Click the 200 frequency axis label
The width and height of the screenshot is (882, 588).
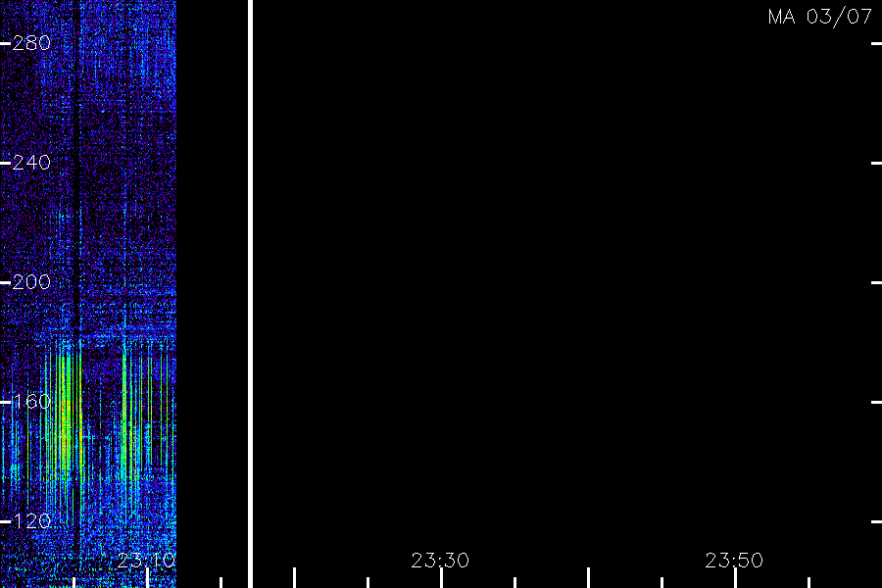31,282
